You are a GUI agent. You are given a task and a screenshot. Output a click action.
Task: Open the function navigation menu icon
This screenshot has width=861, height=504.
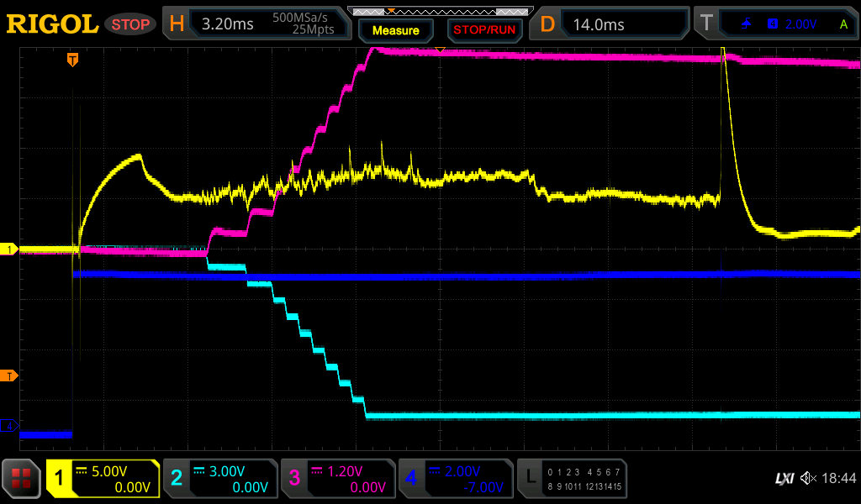(22, 479)
